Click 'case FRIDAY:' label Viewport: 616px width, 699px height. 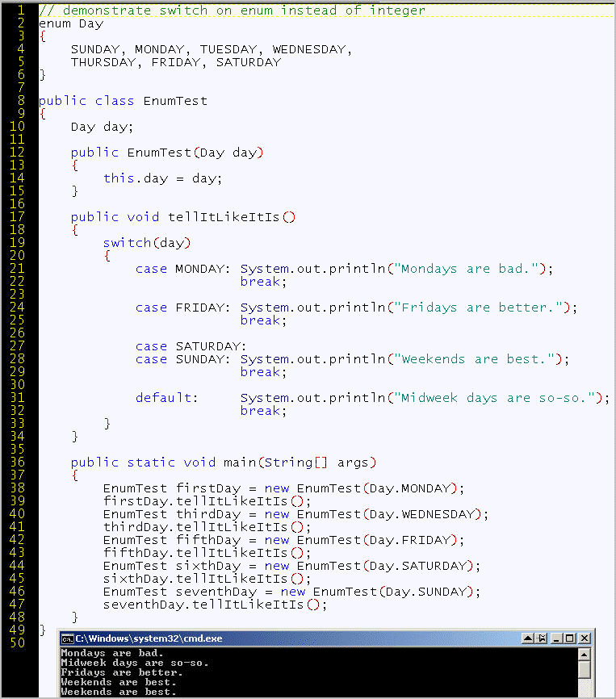(x=182, y=308)
